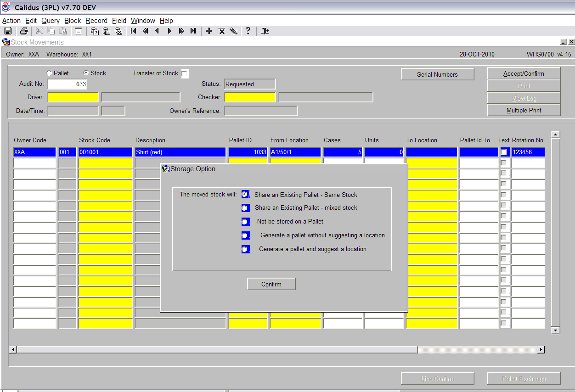Click the Owner's Reference field
The image size is (575, 392).
pyautogui.click(x=261, y=111)
